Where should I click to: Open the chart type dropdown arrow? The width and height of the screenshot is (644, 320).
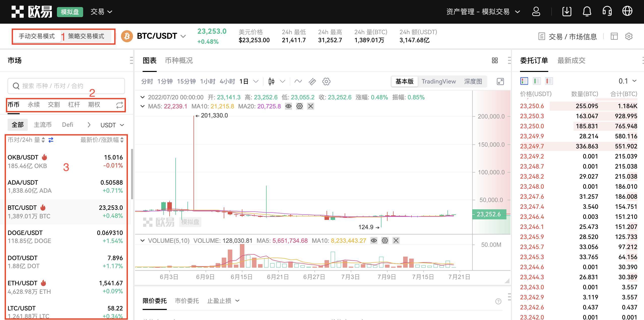tap(283, 82)
